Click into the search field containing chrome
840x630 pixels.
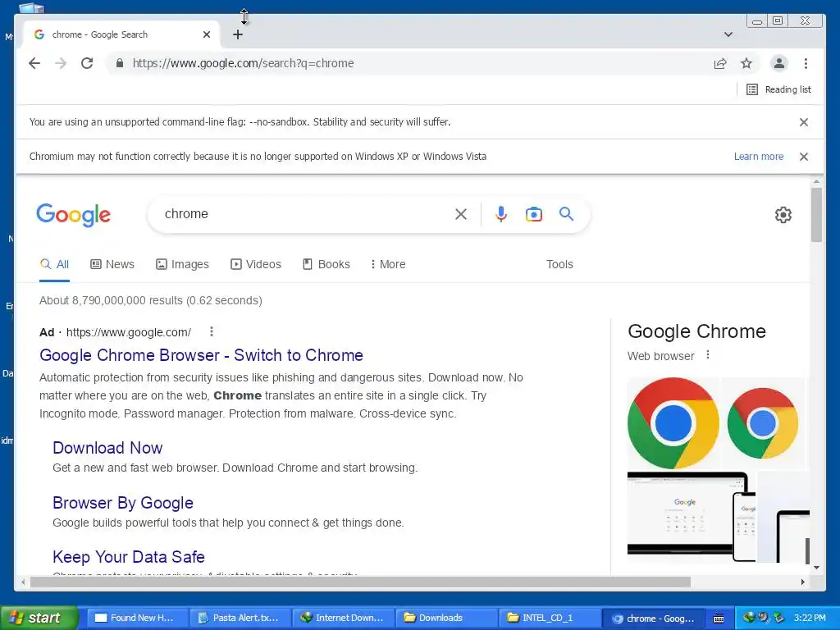tap(305, 214)
